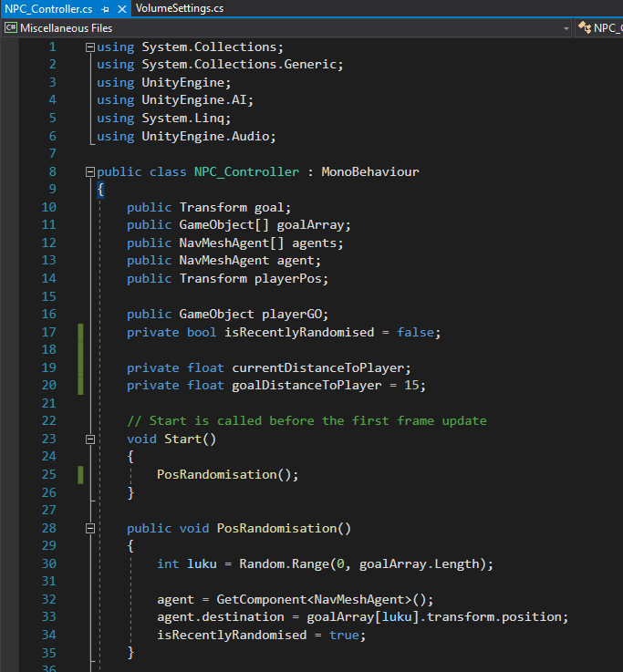Image resolution: width=623 pixels, height=672 pixels.
Task: Close the NPC_Controller.cs tab
Action: pyautogui.click(x=122, y=9)
